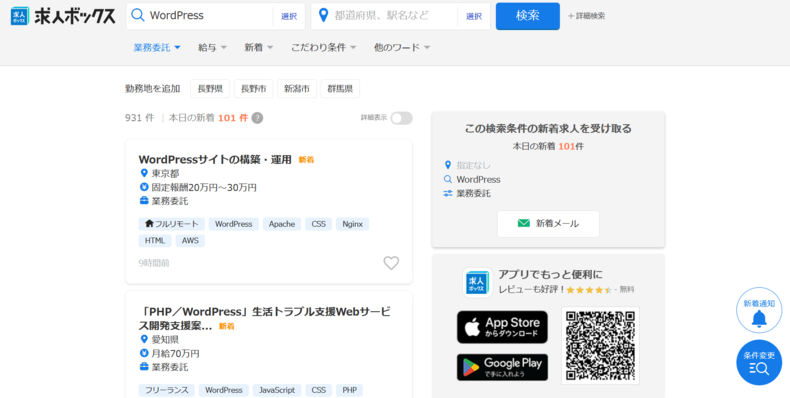Click the JavaScript tag
790x398 pixels.
pos(277,390)
